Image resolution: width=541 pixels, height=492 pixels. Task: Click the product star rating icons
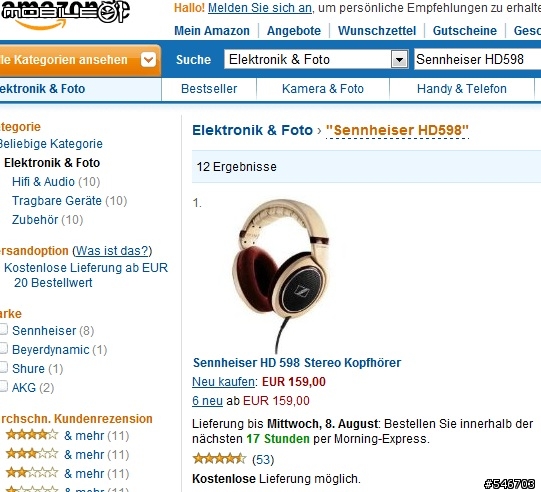(x=219, y=459)
